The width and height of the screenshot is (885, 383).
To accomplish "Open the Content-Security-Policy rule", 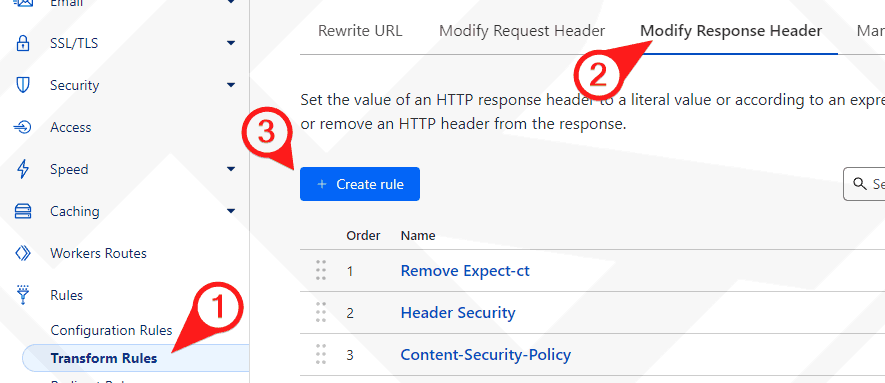I will coord(485,354).
